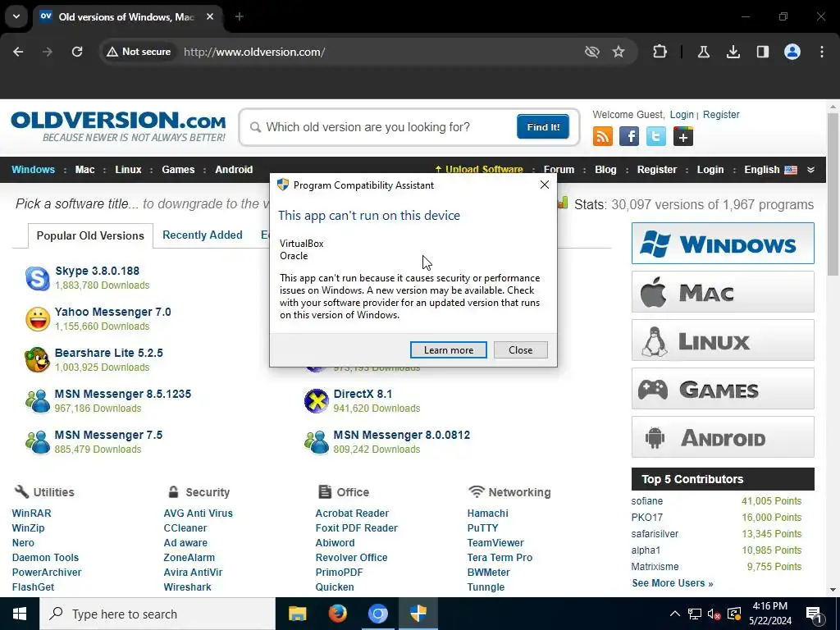The image size is (840, 630).
Task: Click the large Mac category button
Action: tap(723, 292)
